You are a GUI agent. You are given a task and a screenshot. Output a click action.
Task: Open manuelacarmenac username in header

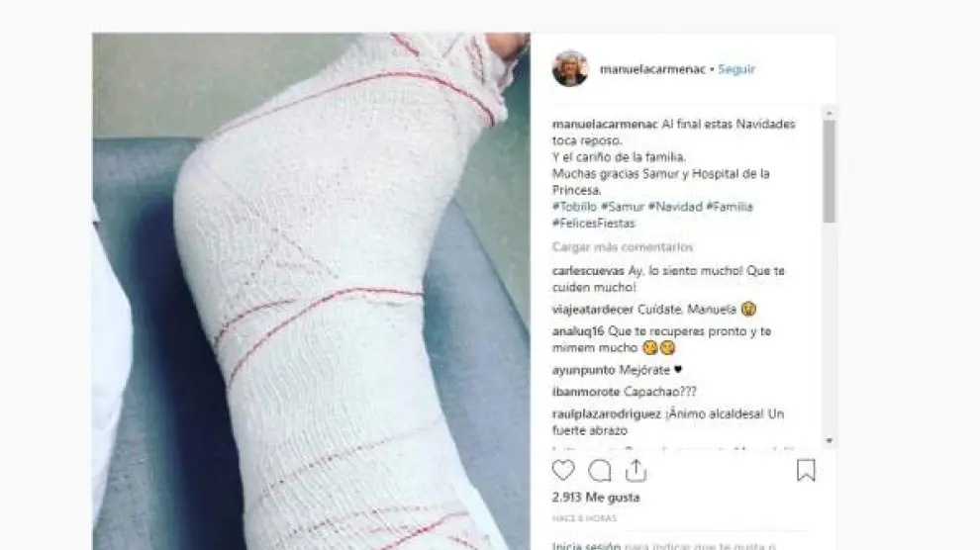pyautogui.click(x=652, y=69)
